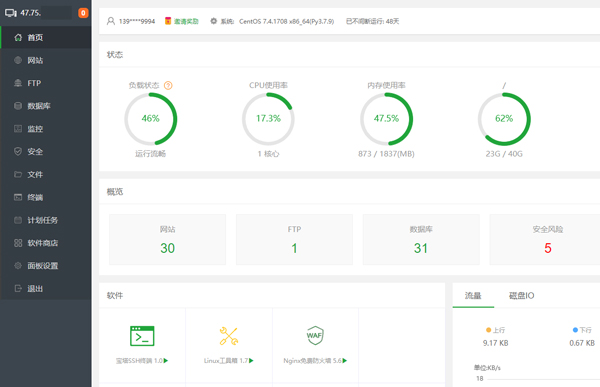Viewport: 600px width, 387px height.
Task: Click the 内存使用率 47.5% gauge
Action: pyautogui.click(x=386, y=119)
